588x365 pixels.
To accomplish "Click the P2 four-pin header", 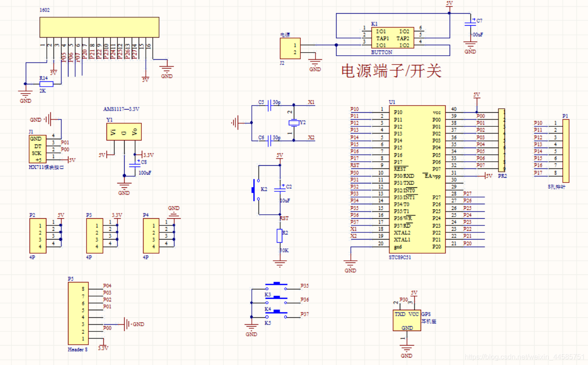I will (38, 236).
